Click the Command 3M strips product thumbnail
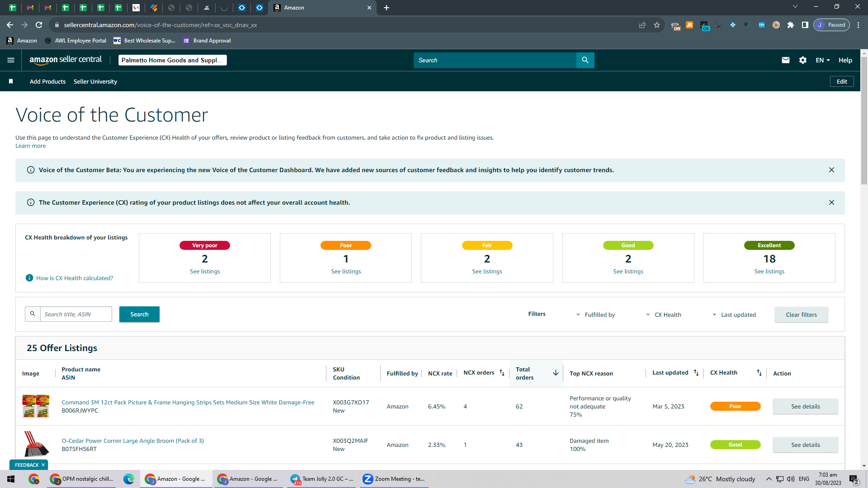The image size is (868, 488). coord(36,406)
